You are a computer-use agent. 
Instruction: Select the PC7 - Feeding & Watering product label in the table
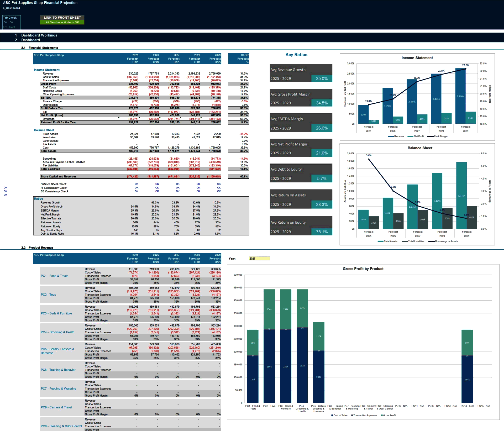[x=58, y=389]
